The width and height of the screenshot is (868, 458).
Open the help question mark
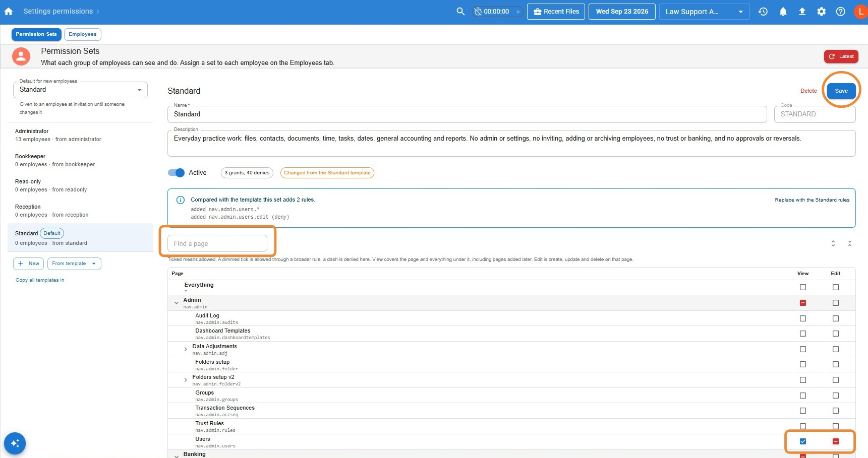pyautogui.click(x=841, y=11)
